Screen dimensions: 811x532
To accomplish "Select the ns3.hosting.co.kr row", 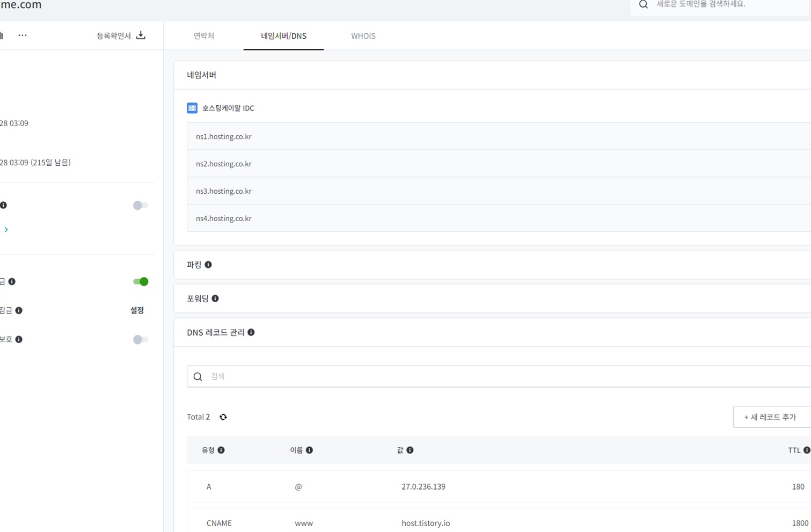I will (499, 191).
